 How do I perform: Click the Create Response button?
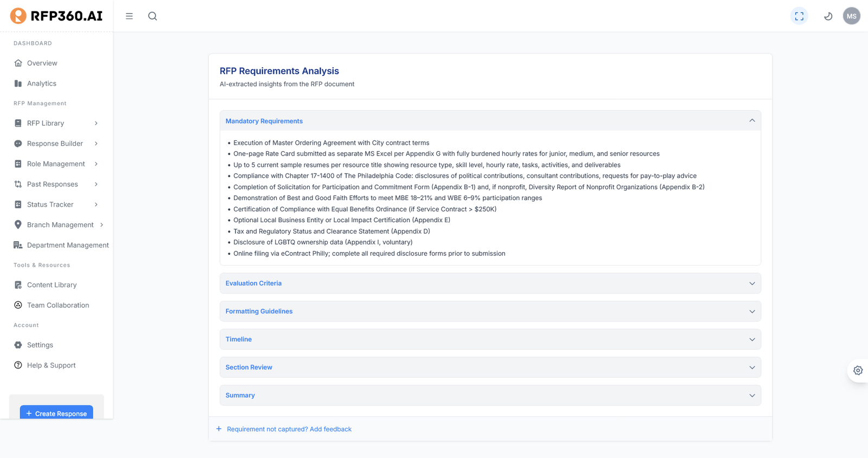(x=56, y=413)
